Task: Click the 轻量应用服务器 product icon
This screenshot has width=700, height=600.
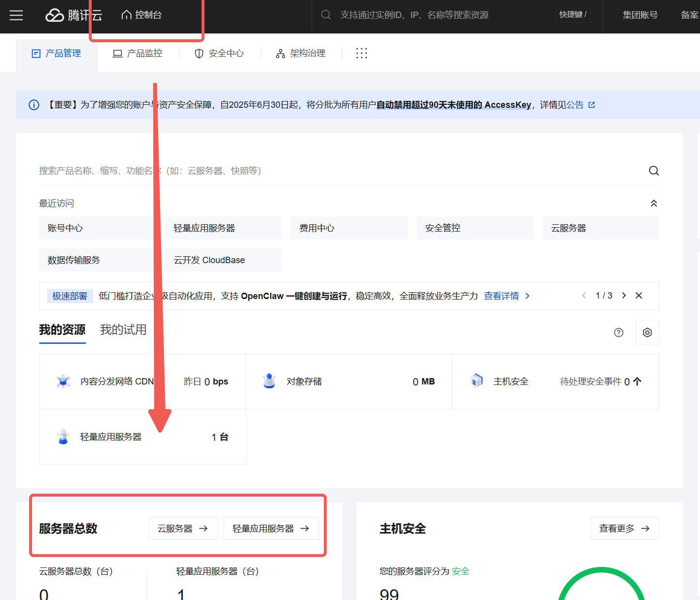Action: [x=63, y=436]
